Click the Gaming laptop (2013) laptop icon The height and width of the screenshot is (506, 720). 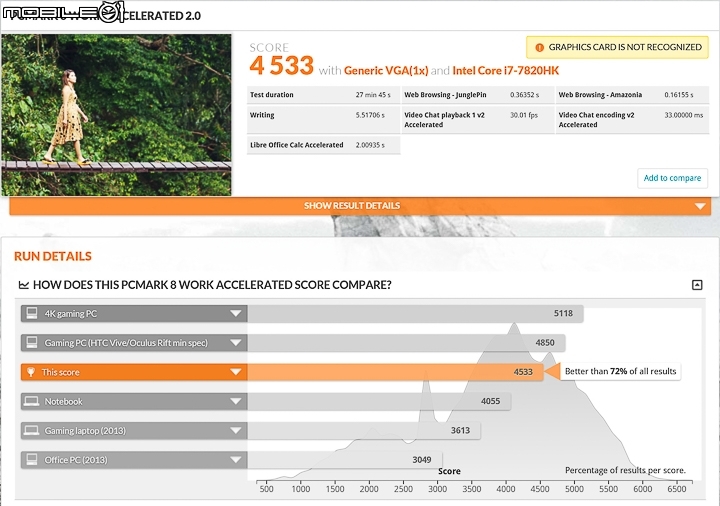click(32, 431)
